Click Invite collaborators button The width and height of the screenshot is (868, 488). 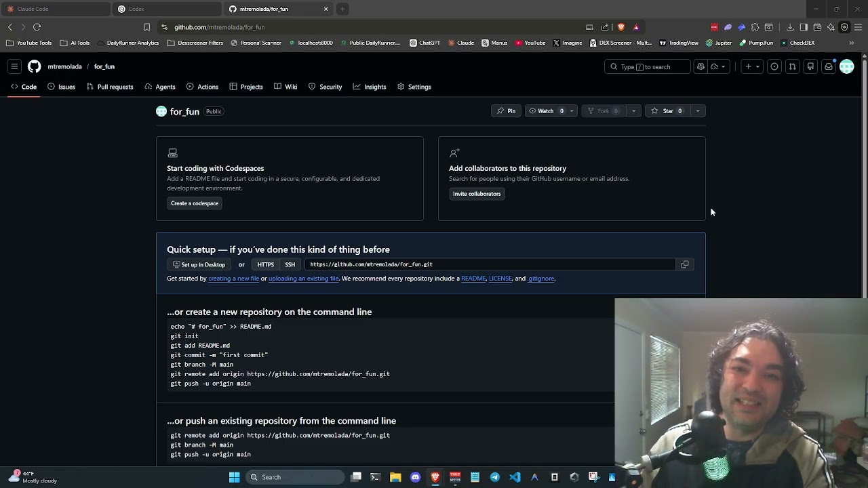[477, 194]
